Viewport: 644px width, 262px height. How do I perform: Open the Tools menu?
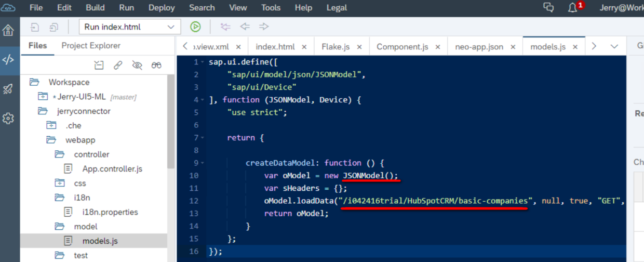pyautogui.click(x=271, y=8)
